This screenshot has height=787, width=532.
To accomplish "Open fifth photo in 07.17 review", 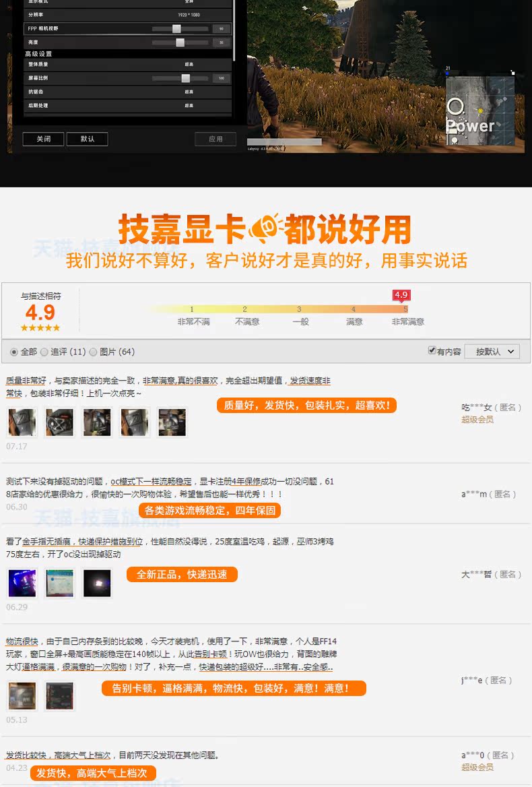I will pyautogui.click(x=172, y=422).
